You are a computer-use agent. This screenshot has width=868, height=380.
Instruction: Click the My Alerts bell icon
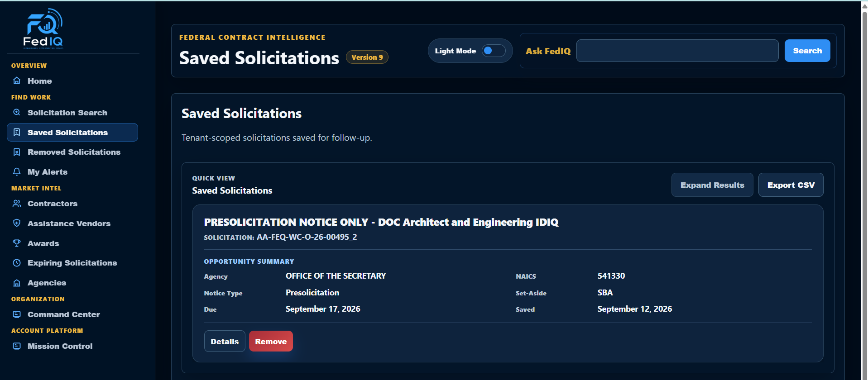tap(17, 172)
